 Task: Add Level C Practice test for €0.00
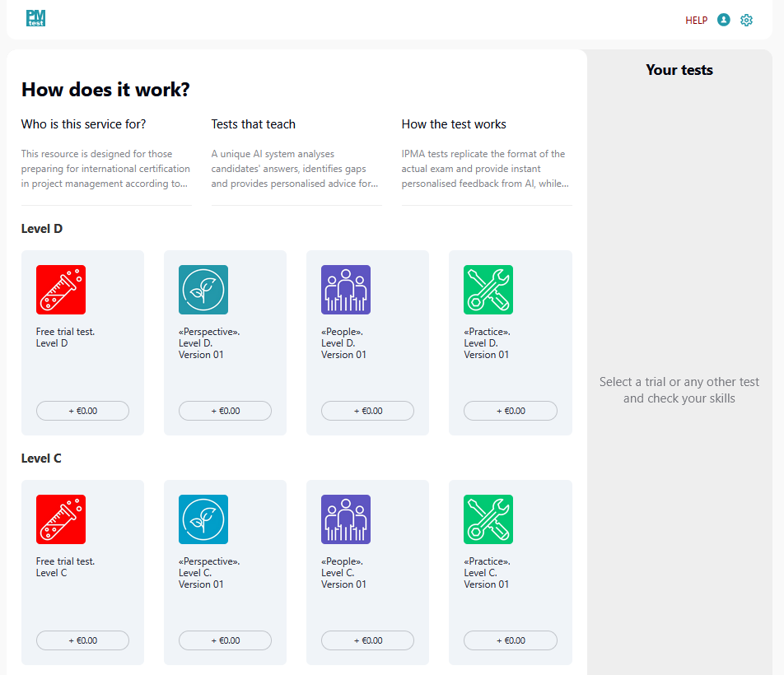[x=511, y=640]
